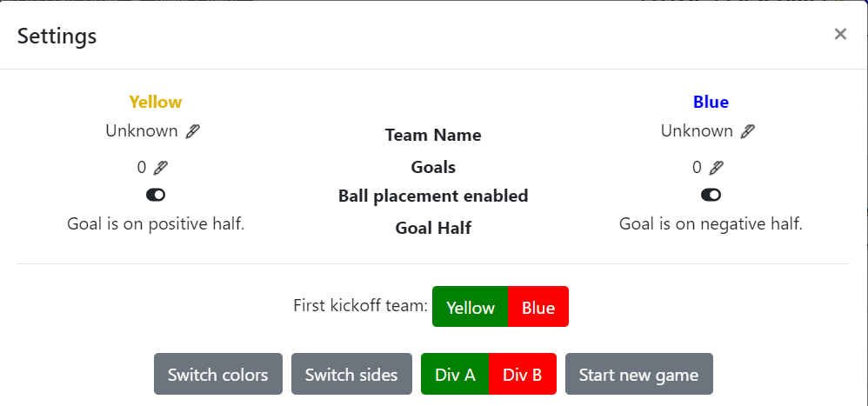Click the Blue team heading
Image resolution: width=868 pixels, height=406 pixels.
pyautogui.click(x=711, y=102)
